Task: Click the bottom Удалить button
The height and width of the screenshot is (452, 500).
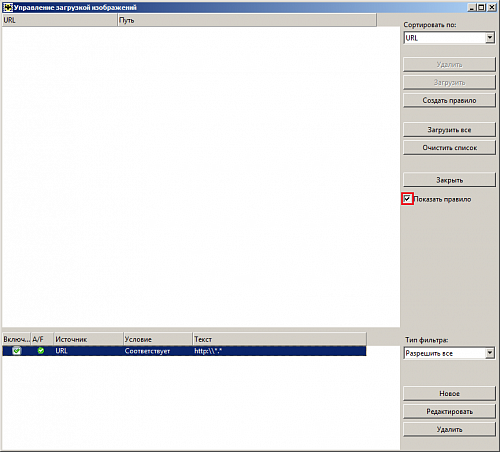Action: coord(449,430)
